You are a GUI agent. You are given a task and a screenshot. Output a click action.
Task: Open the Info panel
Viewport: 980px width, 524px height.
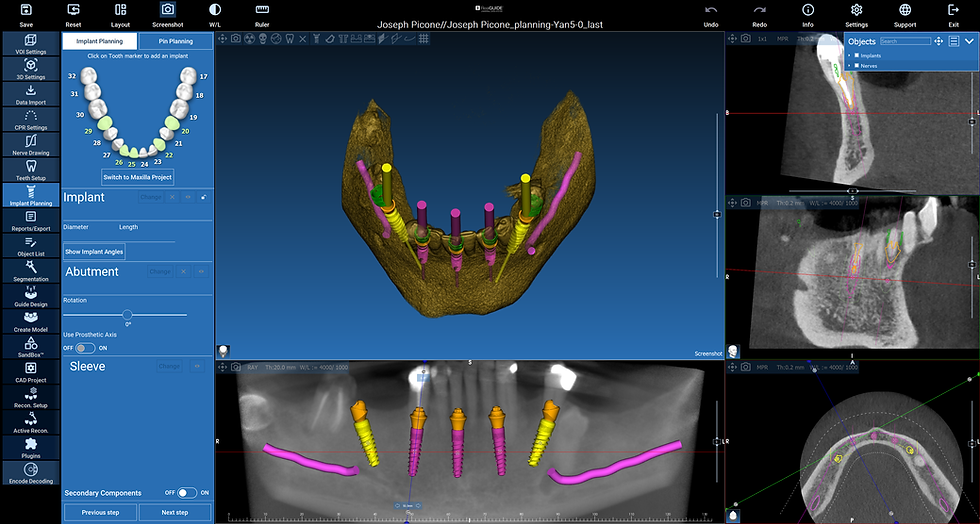808,10
